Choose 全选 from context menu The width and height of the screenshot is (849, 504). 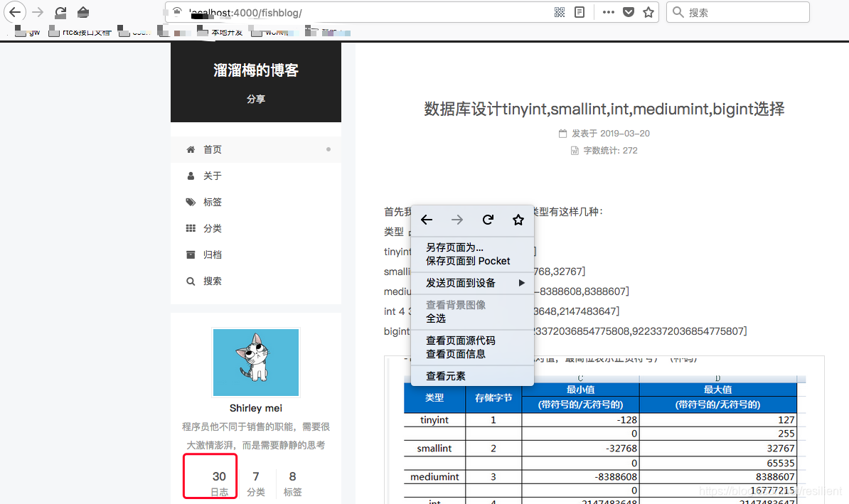pyautogui.click(x=472, y=318)
